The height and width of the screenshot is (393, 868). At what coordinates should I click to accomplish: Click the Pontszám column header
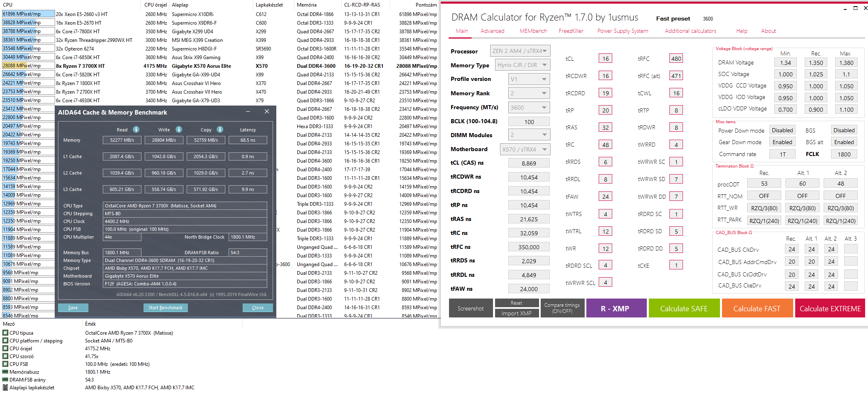pyautogui.click(x=426, y=5)
